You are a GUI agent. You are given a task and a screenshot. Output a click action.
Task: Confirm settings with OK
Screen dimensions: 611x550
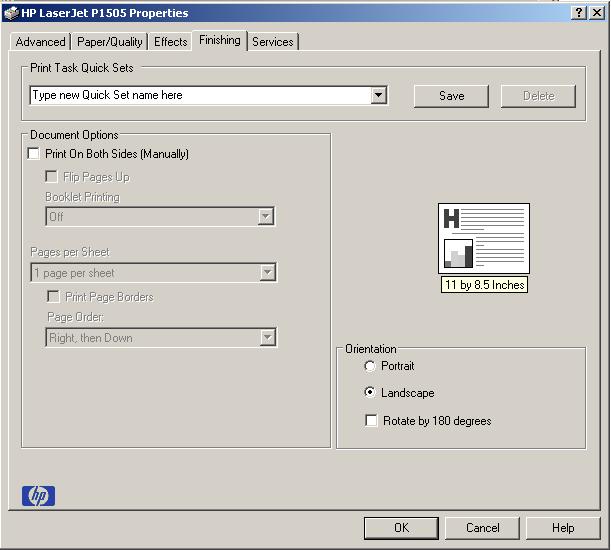[x=401, y=528]
